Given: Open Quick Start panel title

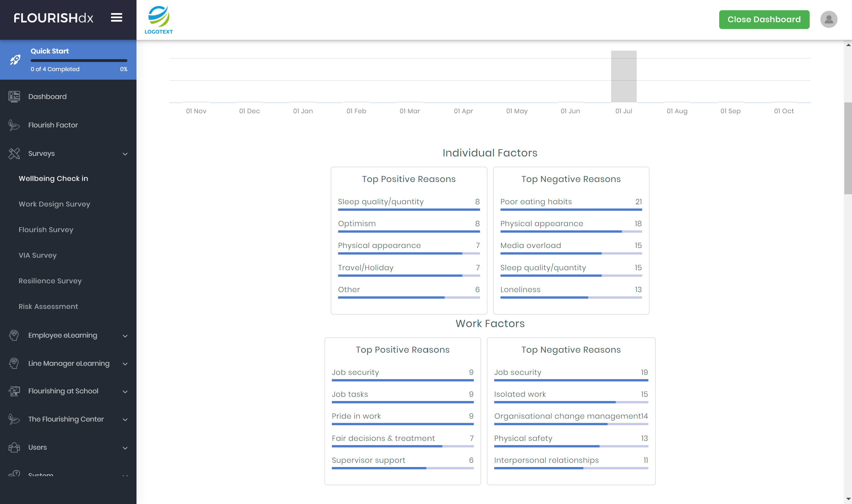Looking at the screenshot, I should coord(49,51).
